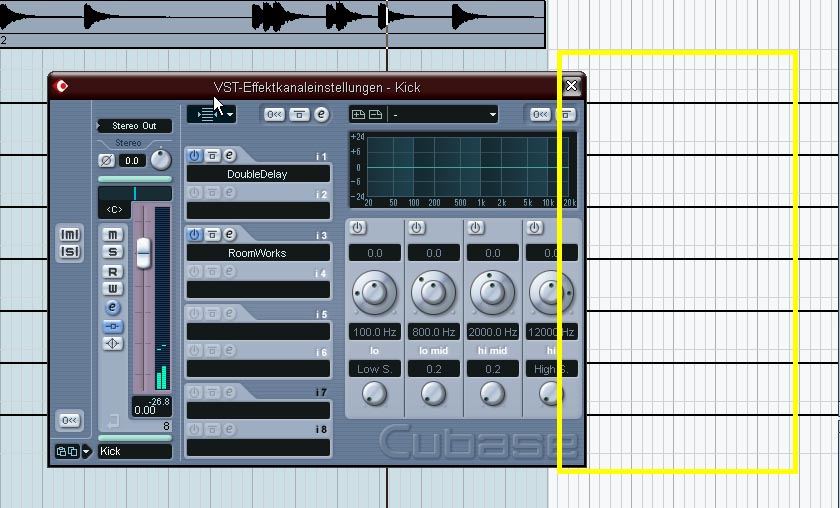Click the insert bypass icon below the strip's 'e' button
The image size is (840, 508).
(112, 326)
